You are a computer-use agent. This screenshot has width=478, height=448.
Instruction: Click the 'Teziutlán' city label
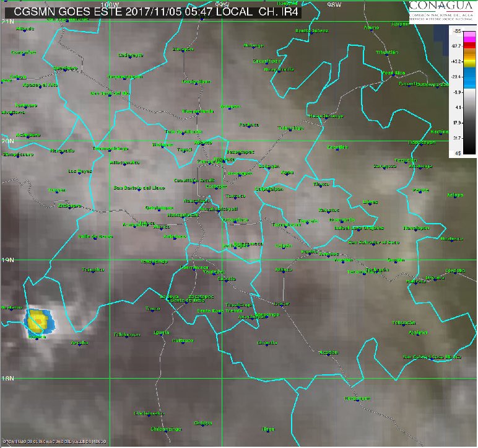(x=406, y=160)
